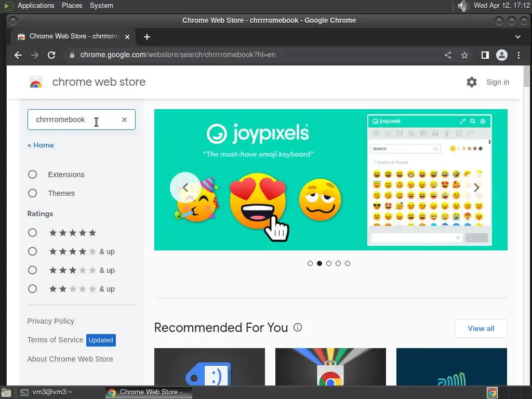Click the Sign in link
Image resolution: width=532 pixels, height=399 pixels.
(498, 82)
